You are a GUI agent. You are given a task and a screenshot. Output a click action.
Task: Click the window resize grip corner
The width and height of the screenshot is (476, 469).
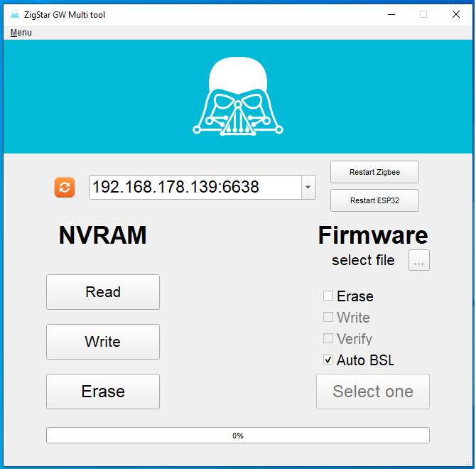pos(468,462)
